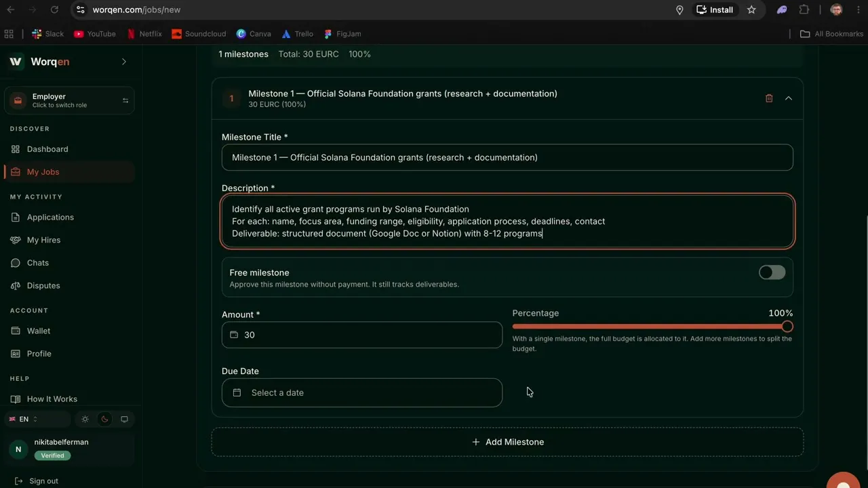Open Dashboard from the sidebar
The width and height of the screenshot is (868, 488).
pyautogui.click(x=69, y=149)
